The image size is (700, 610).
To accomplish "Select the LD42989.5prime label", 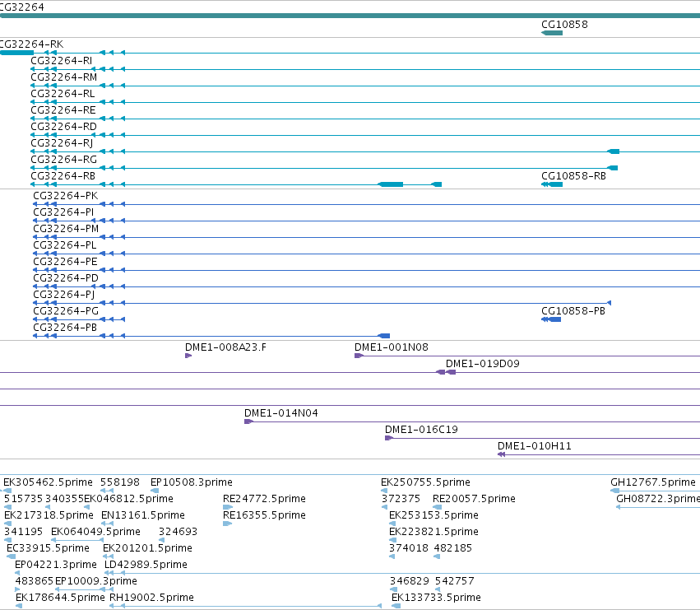I will tap(146, 565).
